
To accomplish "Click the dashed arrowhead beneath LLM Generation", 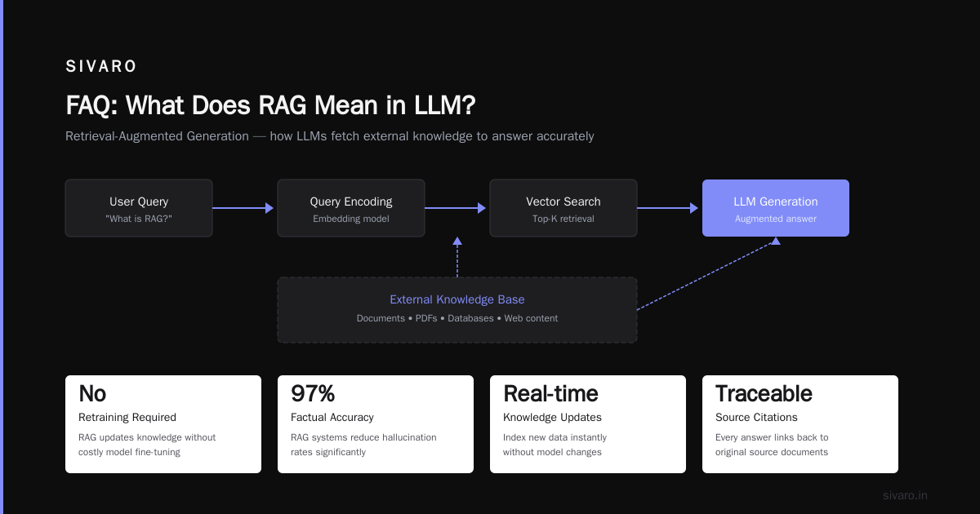I will [776, 241].
